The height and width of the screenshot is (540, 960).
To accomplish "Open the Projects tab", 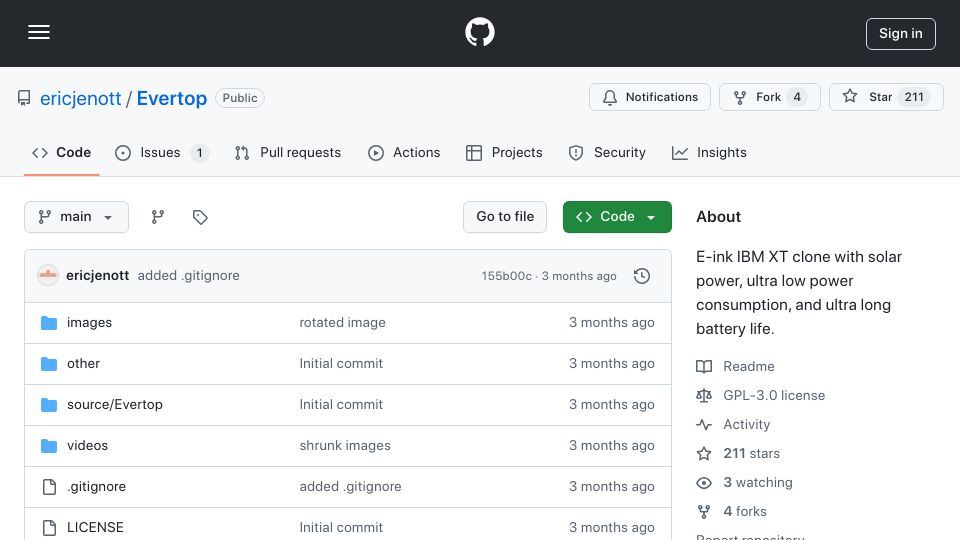I will 504,152.
